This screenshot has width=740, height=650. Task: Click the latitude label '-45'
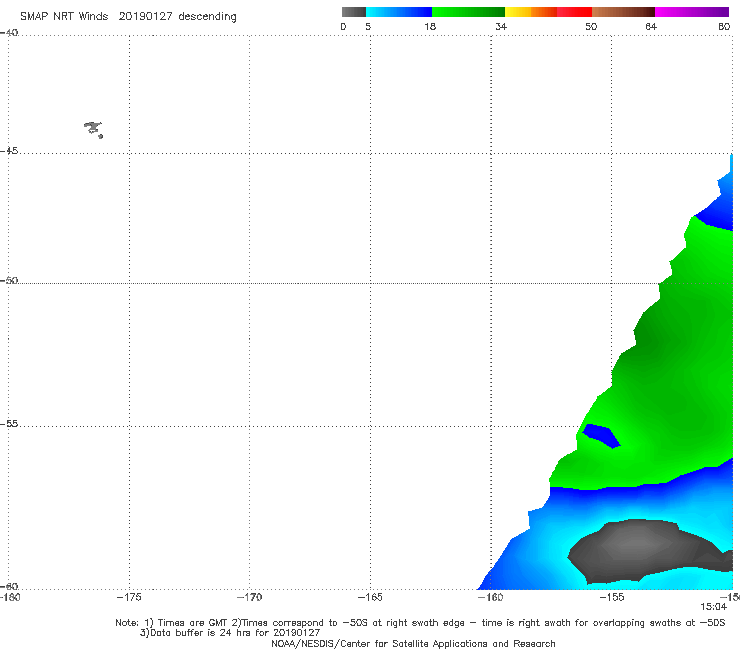(9, 151)
